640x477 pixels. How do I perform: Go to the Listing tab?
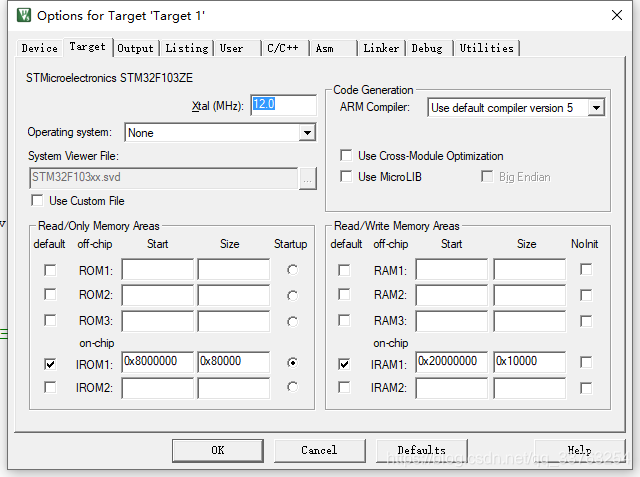(x=187, y=48)
